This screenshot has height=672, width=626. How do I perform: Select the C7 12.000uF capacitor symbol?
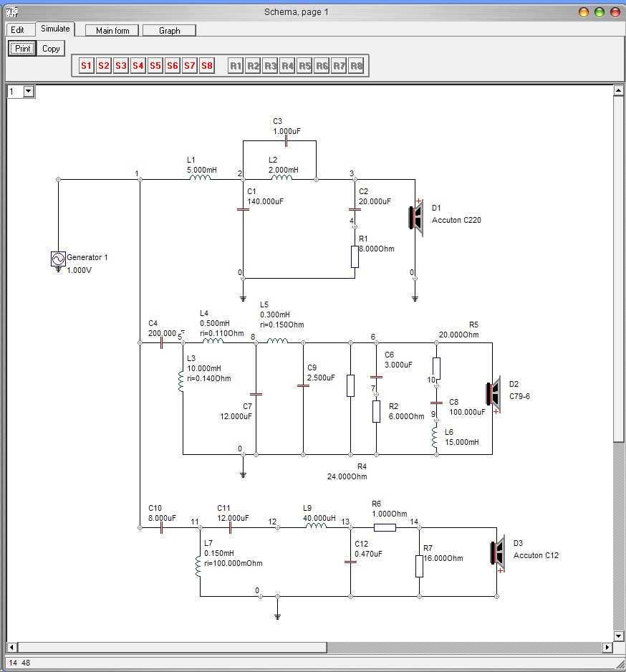pyautogui.click(x=256, y=394)
